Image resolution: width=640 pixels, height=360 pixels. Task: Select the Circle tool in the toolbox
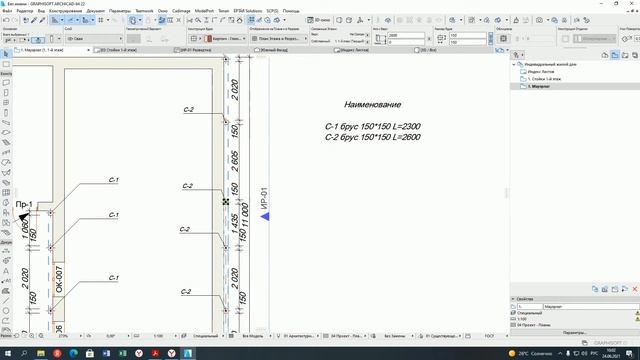(6, 311)
